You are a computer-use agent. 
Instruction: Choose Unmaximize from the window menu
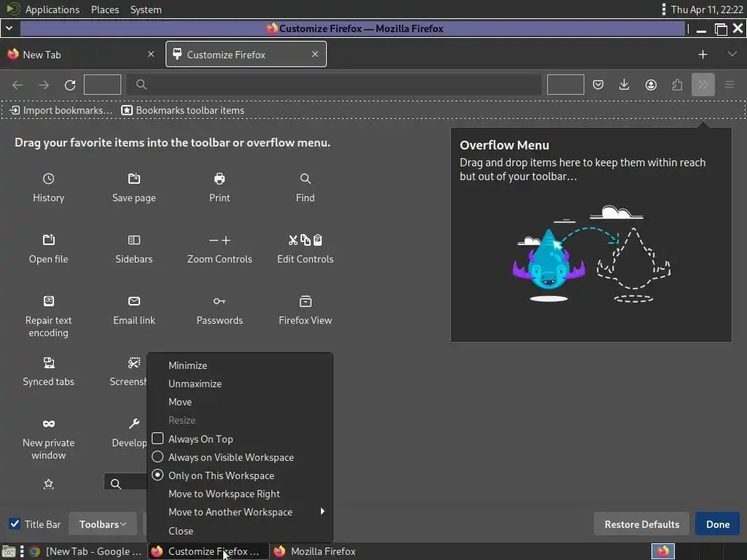click(195, 384)
